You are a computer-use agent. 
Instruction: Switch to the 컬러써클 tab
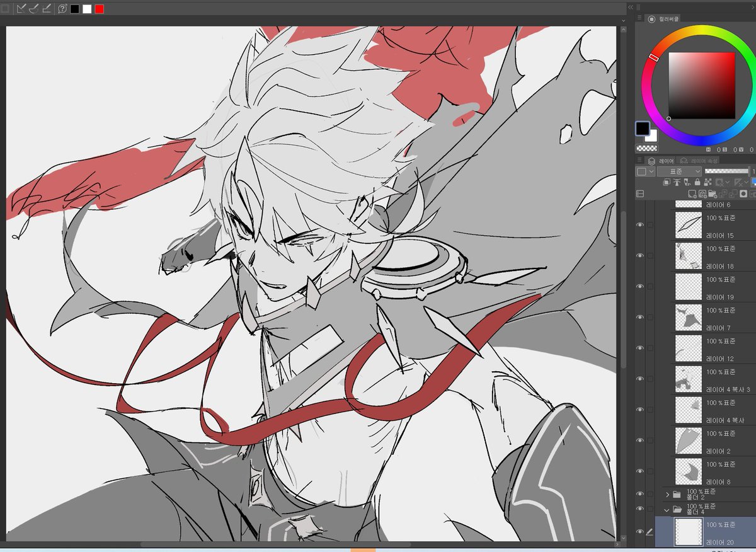[664, 19]
